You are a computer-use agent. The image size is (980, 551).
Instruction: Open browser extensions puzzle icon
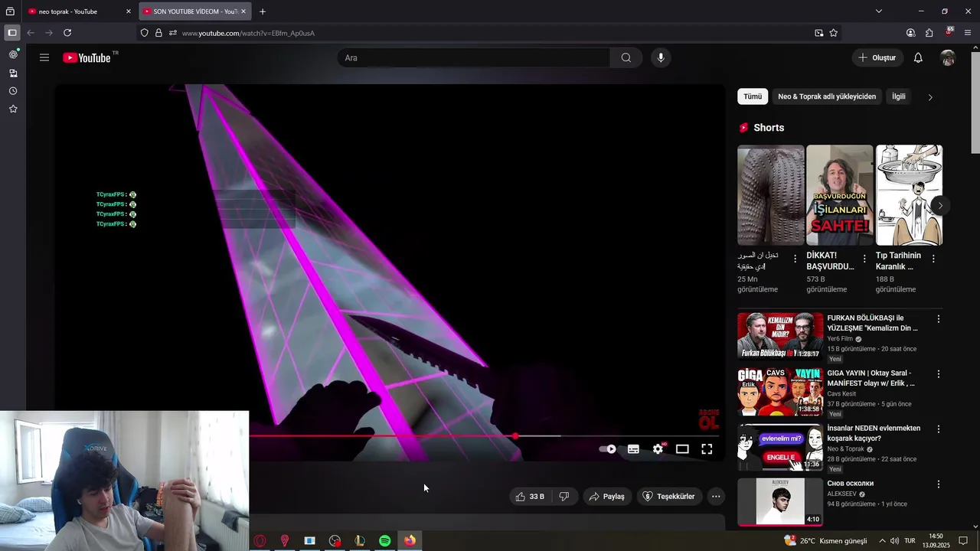(929, 33)
